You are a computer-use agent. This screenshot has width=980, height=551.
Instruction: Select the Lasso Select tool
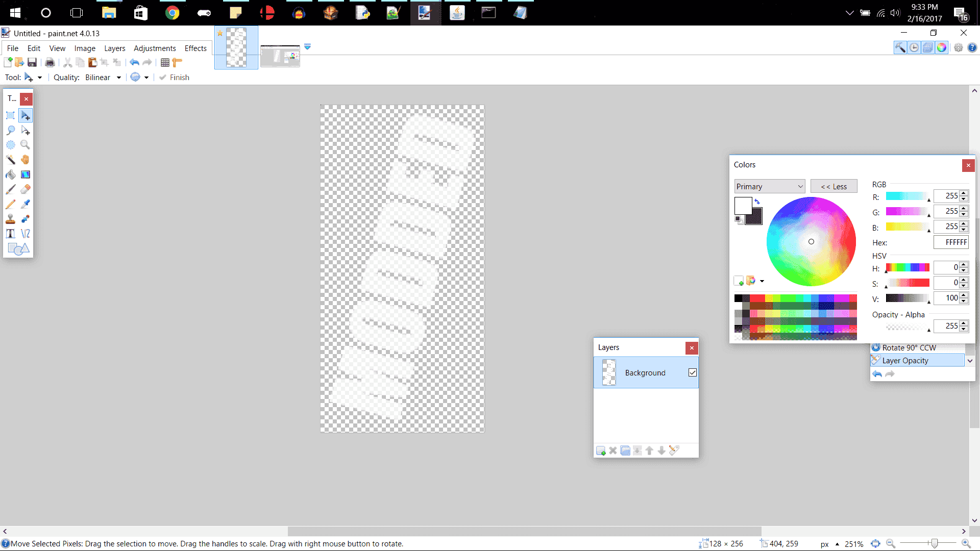10,130
